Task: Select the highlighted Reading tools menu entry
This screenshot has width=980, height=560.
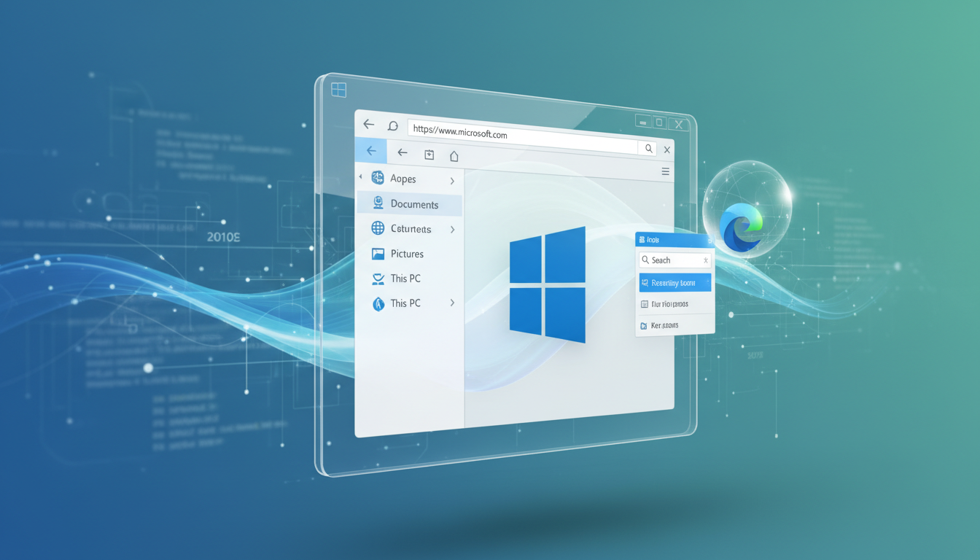Action: (x=674, y=282)
